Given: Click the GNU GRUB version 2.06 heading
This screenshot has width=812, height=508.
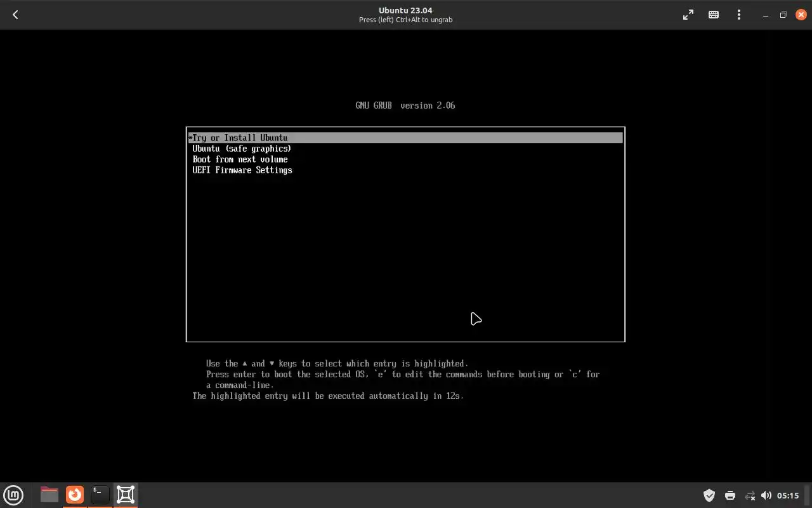Looking at the screenshot, I should tap(405, 105).
